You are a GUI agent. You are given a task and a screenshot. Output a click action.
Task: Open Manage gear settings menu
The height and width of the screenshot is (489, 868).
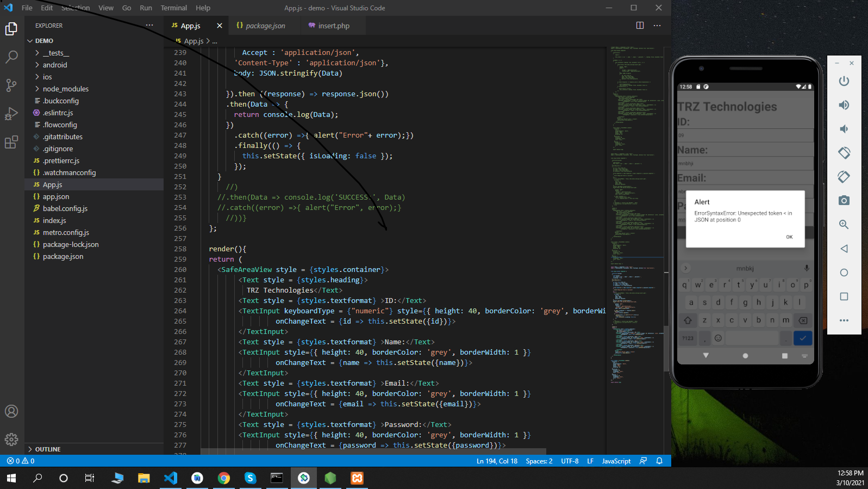click(11, 439)
